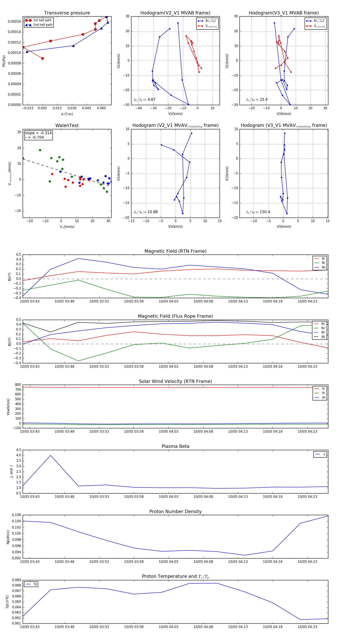Click the Bz' legend entry
Viewport: 351px width, 644px height.
(x=320, y=332)
